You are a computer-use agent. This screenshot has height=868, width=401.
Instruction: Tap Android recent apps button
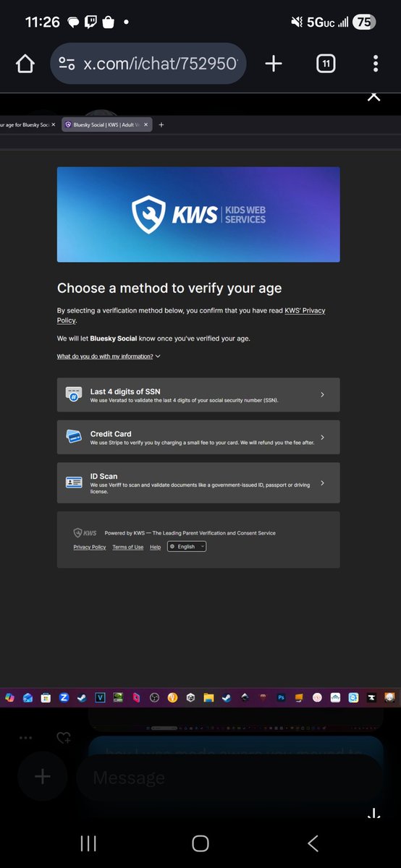tap(88, 843)
